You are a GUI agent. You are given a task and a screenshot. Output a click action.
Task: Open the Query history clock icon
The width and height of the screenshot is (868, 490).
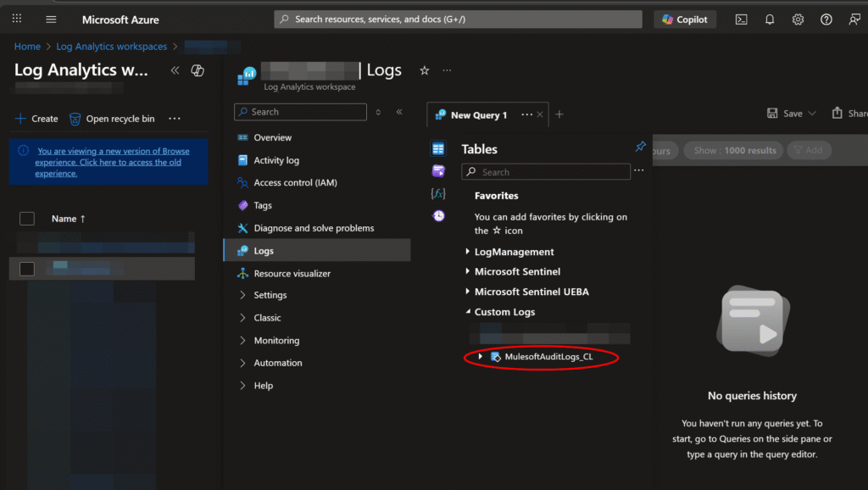(438, 215)
